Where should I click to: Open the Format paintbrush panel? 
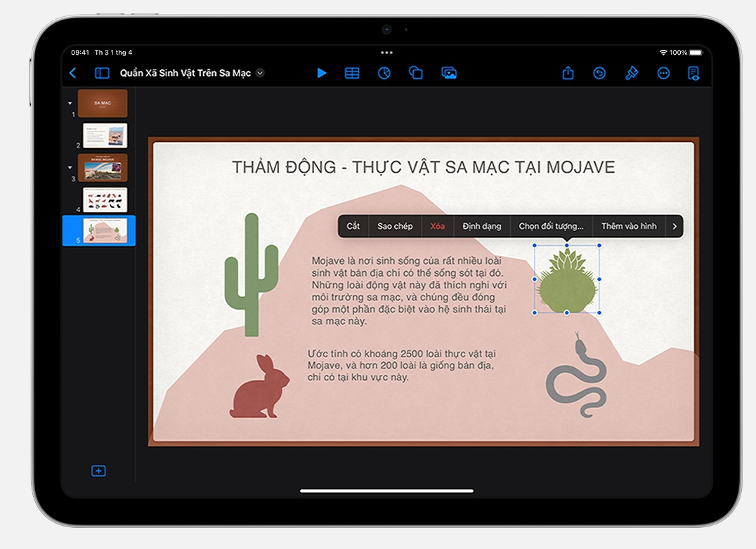[632, 73]
